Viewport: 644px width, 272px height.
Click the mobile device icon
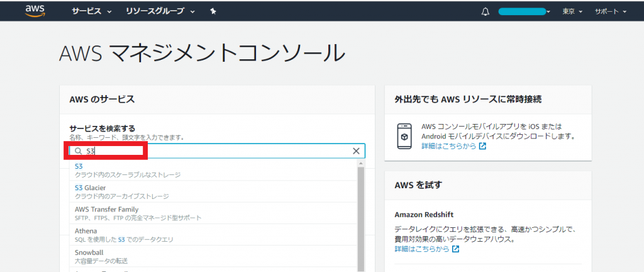(404, 136)
